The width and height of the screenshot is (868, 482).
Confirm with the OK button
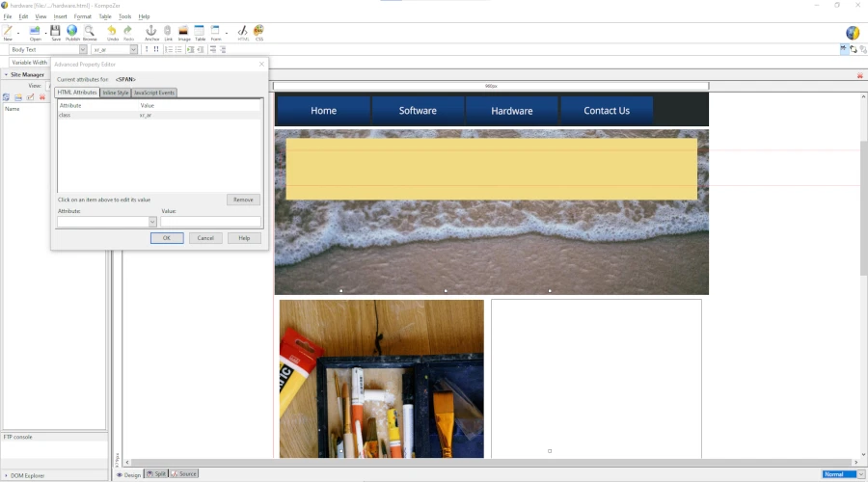point(167,238)
